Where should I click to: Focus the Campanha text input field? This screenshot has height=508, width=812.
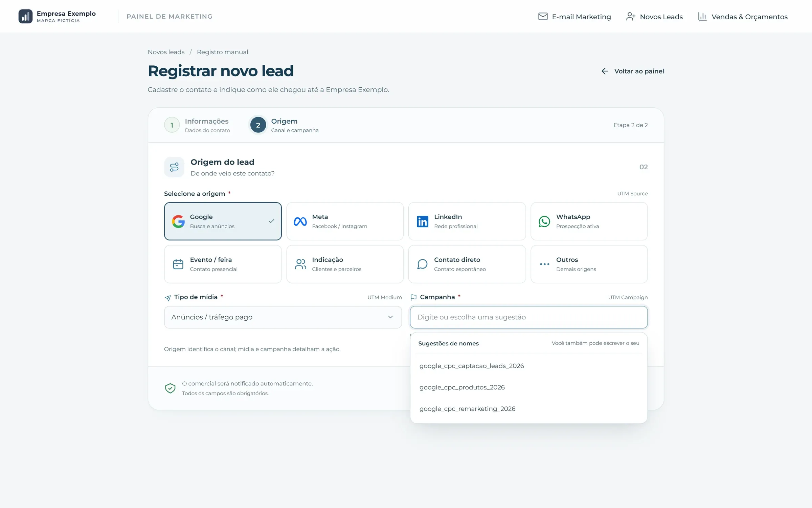(528, 317)
